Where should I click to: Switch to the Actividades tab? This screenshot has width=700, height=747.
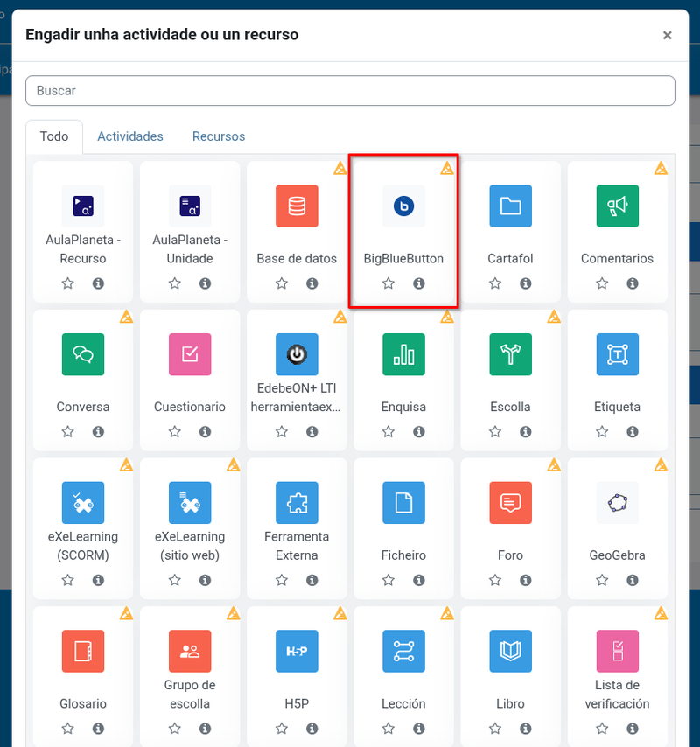coord(130,136)
